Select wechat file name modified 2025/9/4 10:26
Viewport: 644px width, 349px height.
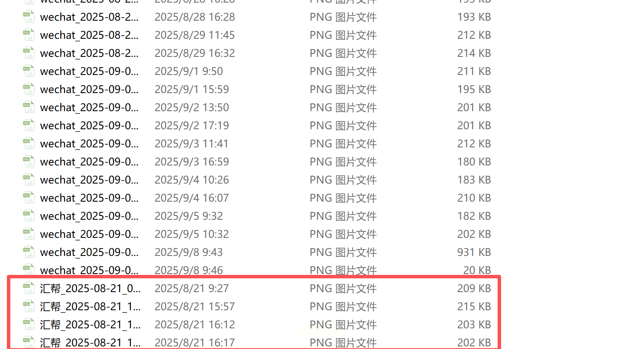[90, 180]
